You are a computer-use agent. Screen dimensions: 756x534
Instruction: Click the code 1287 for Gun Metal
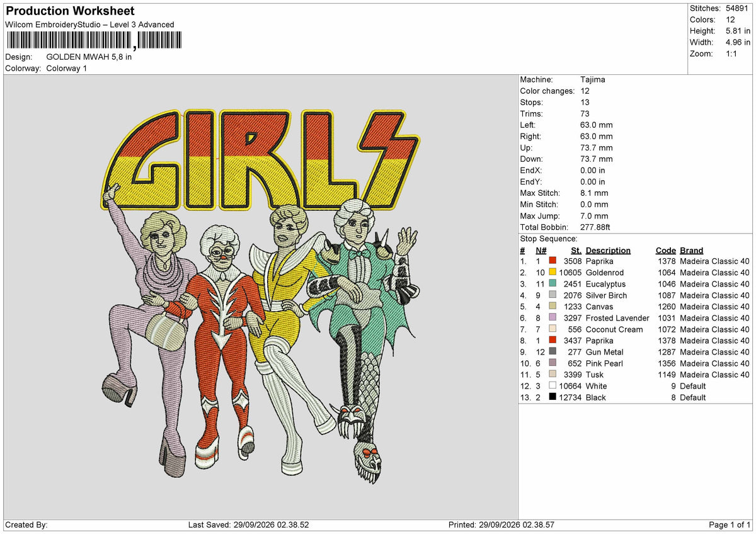click(665, 351)
